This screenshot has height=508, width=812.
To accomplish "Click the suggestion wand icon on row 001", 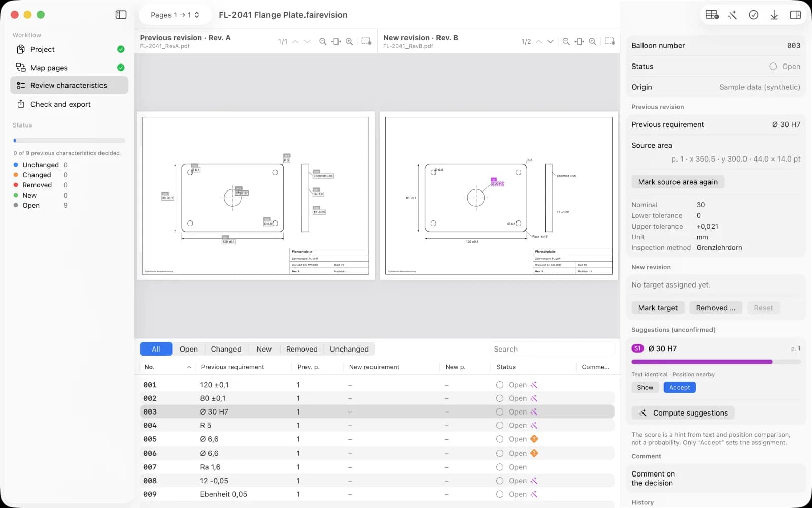I will (x=534, y=385).
